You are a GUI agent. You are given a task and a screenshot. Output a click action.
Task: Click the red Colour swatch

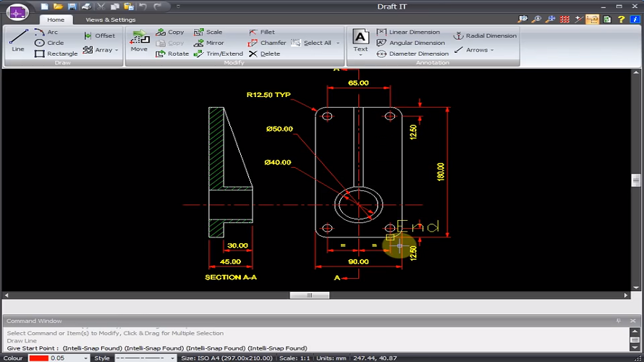(38, 358)
